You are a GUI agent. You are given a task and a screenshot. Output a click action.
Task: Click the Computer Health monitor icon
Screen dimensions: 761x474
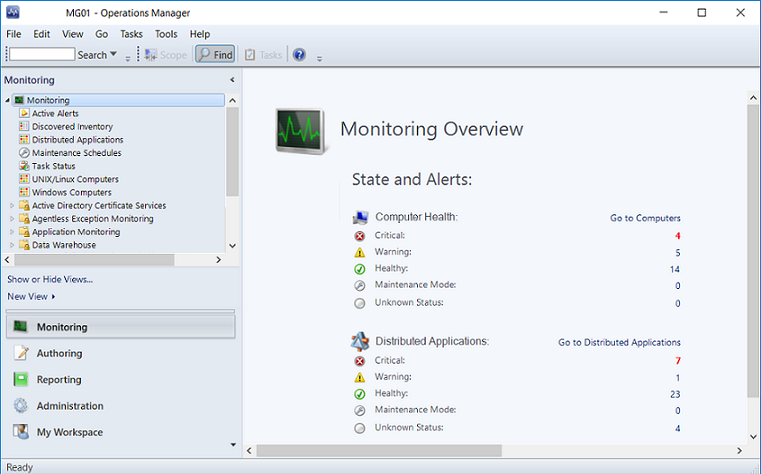pyautogui.click(x=360, y=217)
